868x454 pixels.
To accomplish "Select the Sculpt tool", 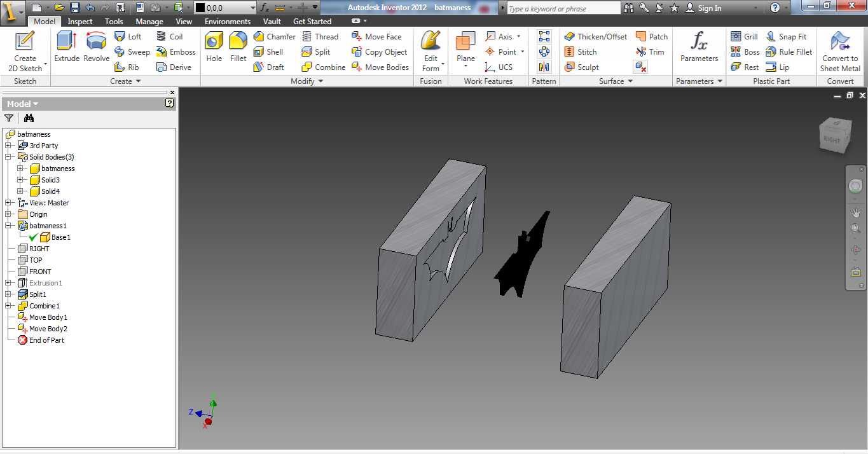I will coord(581,67).
